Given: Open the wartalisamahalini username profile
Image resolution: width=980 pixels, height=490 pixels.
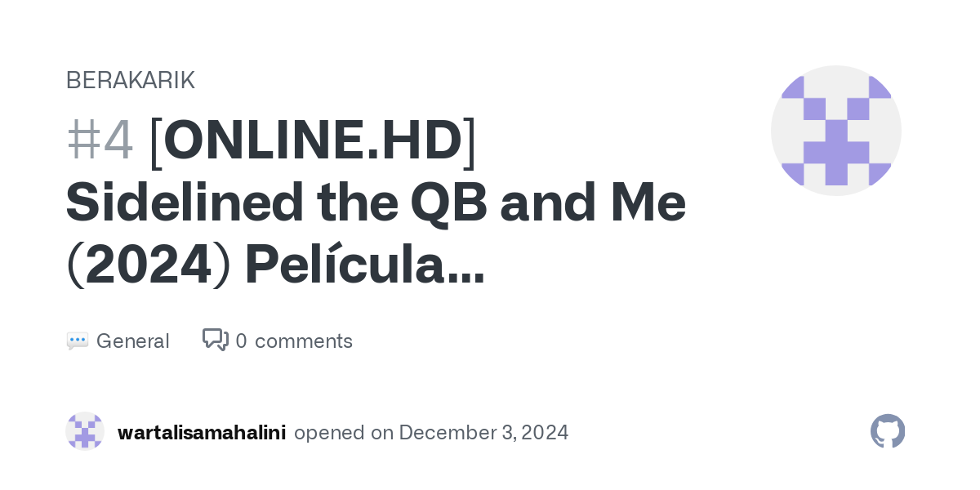Looking at the screenshot, I should [202, 432].
